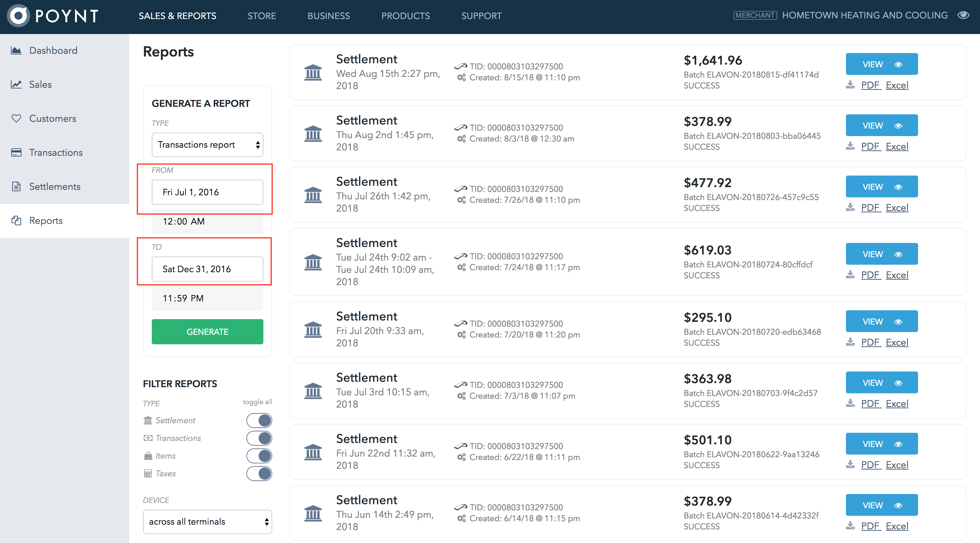Click download icon for ELAVON-20180622 batch
The image size is (980, 543).
[x=850, y=464]
